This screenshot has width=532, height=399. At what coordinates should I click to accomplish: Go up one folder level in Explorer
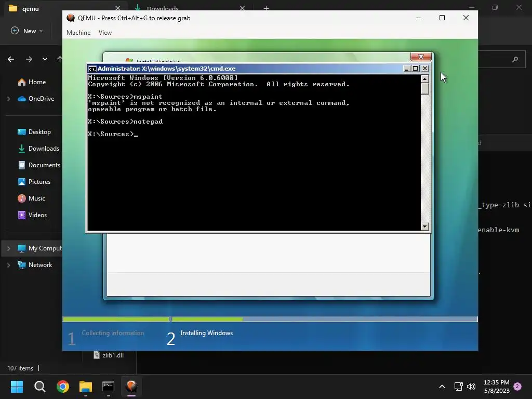point(60,59)
